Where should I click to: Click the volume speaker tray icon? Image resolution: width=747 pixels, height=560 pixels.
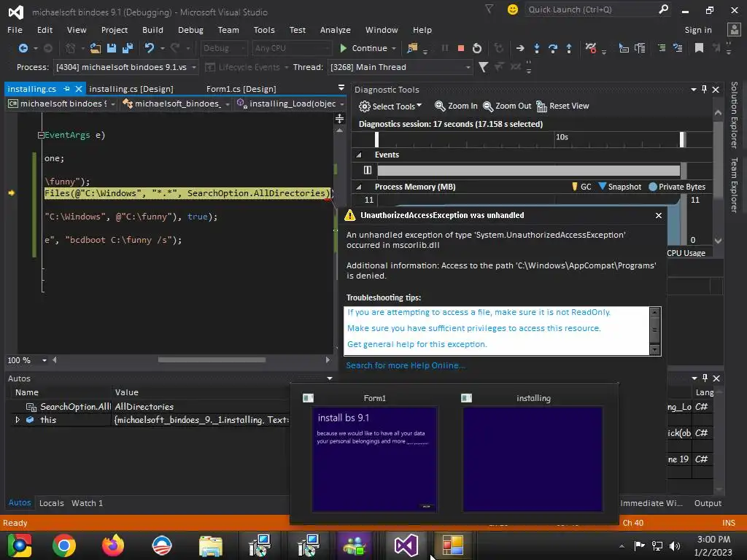tap(675, 545)
